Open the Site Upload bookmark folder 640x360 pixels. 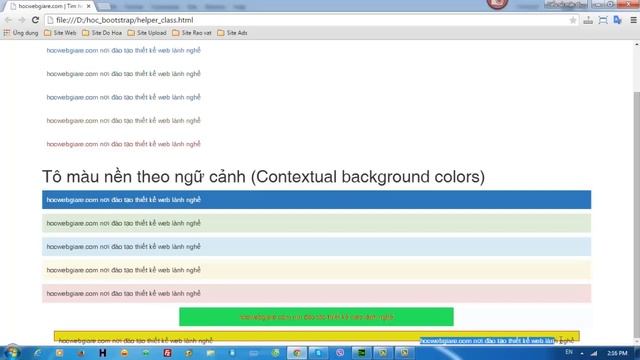(x=147, y=33)
